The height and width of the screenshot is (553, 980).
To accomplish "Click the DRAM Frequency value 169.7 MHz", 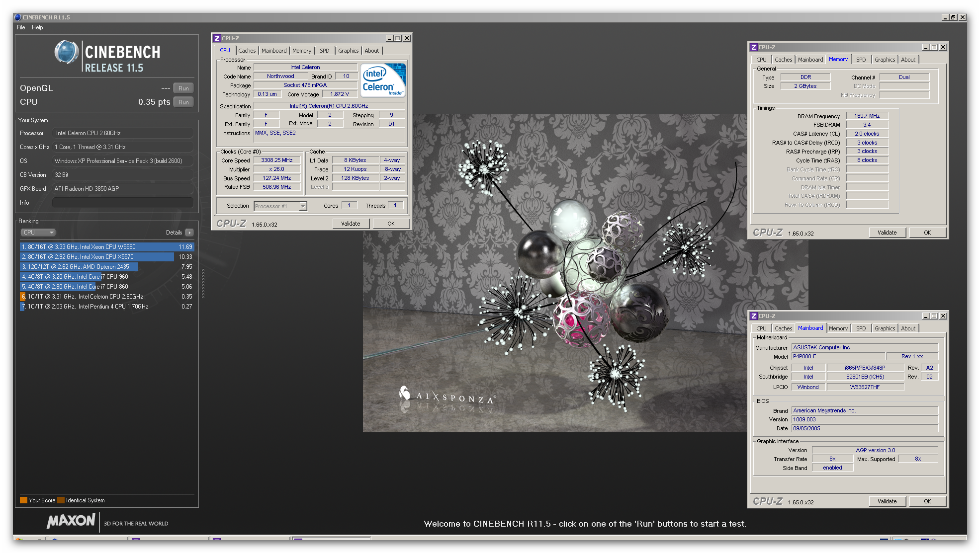I will click(867, 116).
